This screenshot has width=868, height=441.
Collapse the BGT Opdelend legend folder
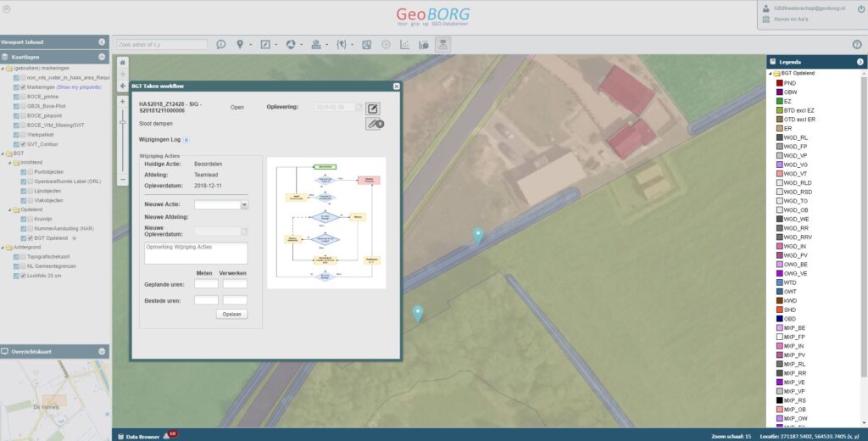coord(770,73)
